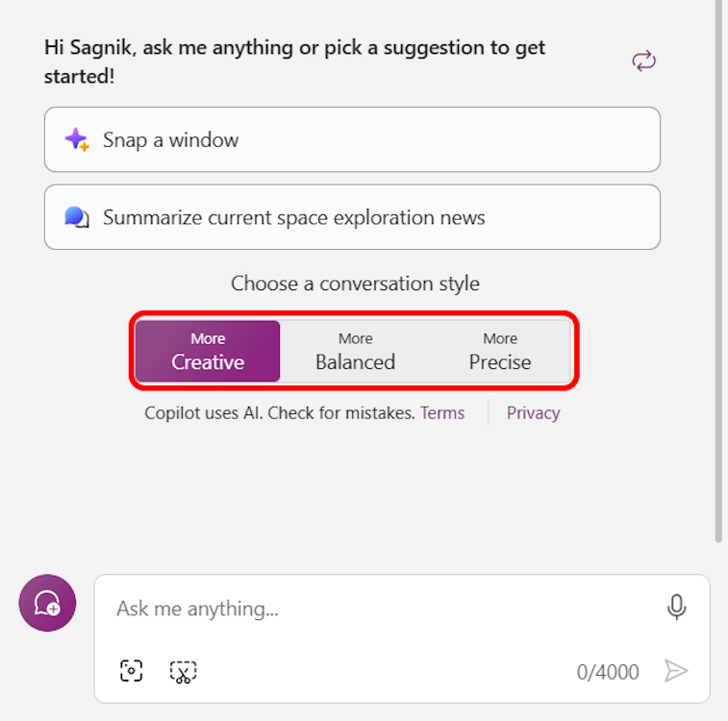
Task: Switch to More Balanced conversation style
Action: pos(355,351)
